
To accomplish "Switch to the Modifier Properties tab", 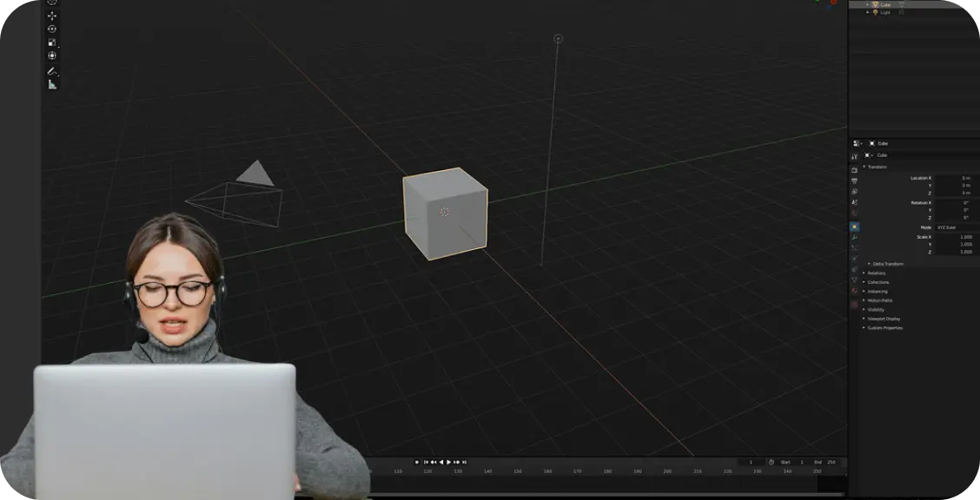I will [854, 236].
